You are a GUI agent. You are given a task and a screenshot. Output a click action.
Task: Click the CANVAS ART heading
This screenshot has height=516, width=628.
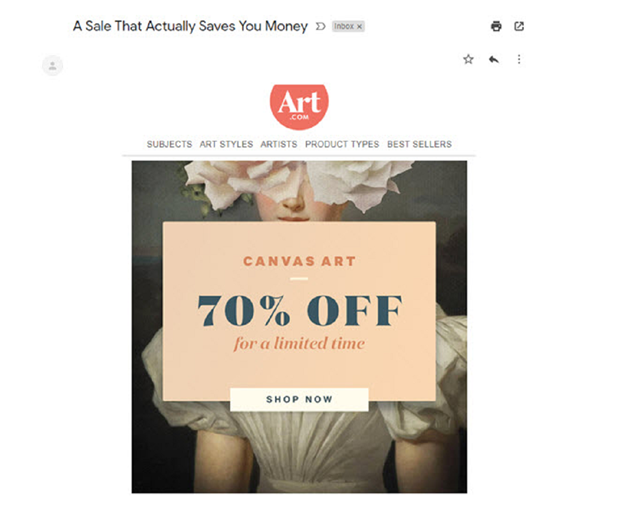click(x=299, y=261)
